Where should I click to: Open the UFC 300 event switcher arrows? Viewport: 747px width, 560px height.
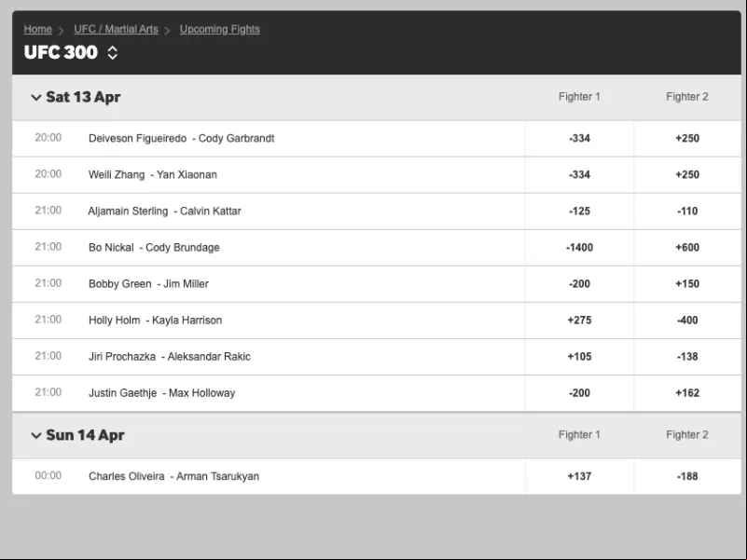(113, 52)
